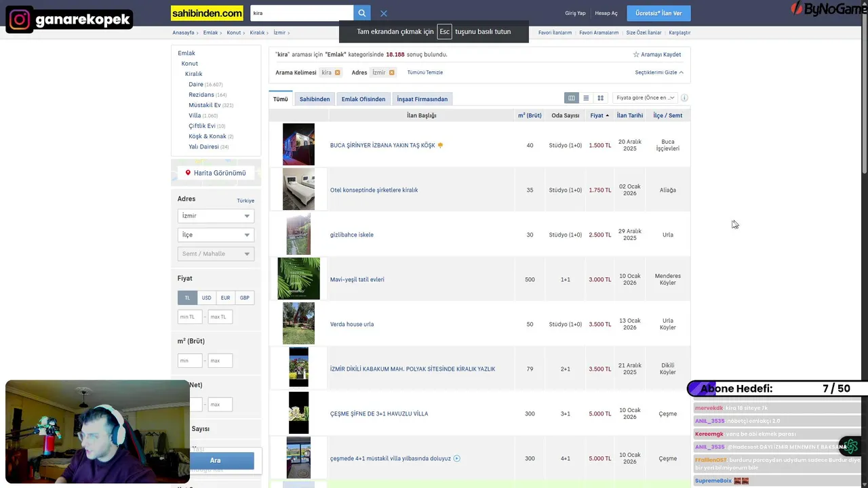Open the Semt / Mahalle dropdown

coord(216,253)
